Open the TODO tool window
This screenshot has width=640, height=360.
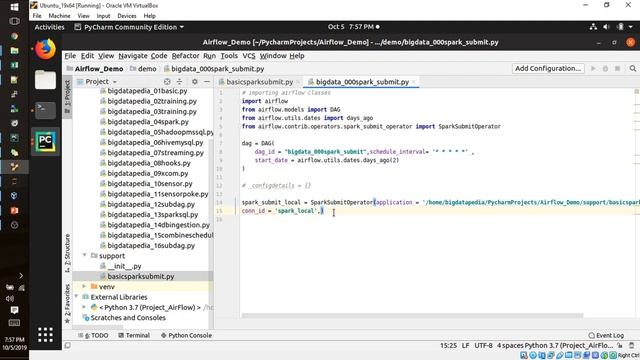pyautogui.click(x=93, y=335)
